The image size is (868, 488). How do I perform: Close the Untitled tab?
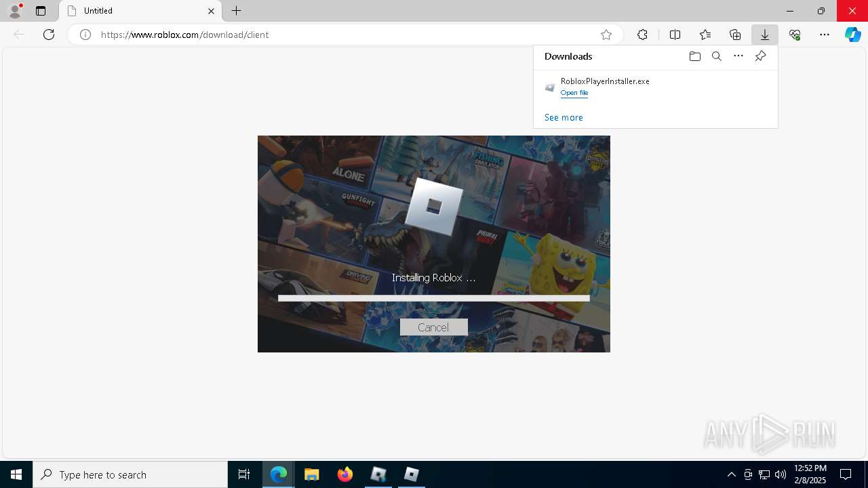pos(211,11)
